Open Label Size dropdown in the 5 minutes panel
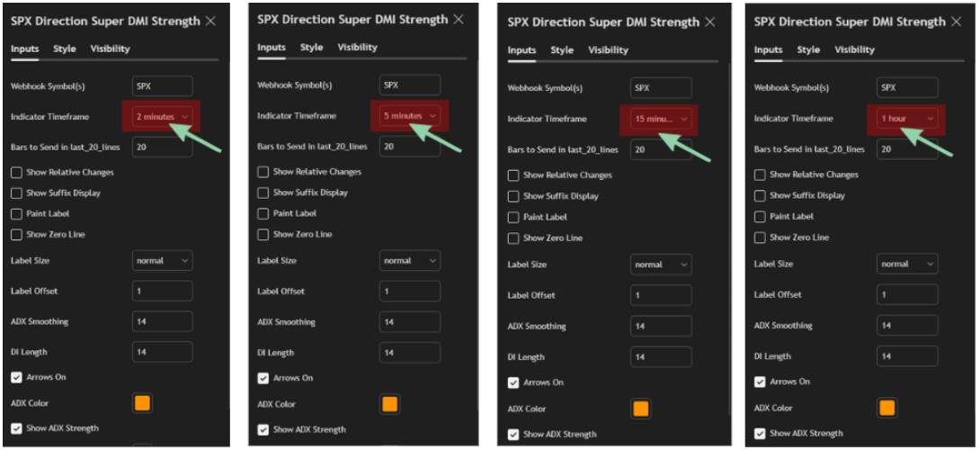The width and height of the screenshot is (980, 450). 409,261
